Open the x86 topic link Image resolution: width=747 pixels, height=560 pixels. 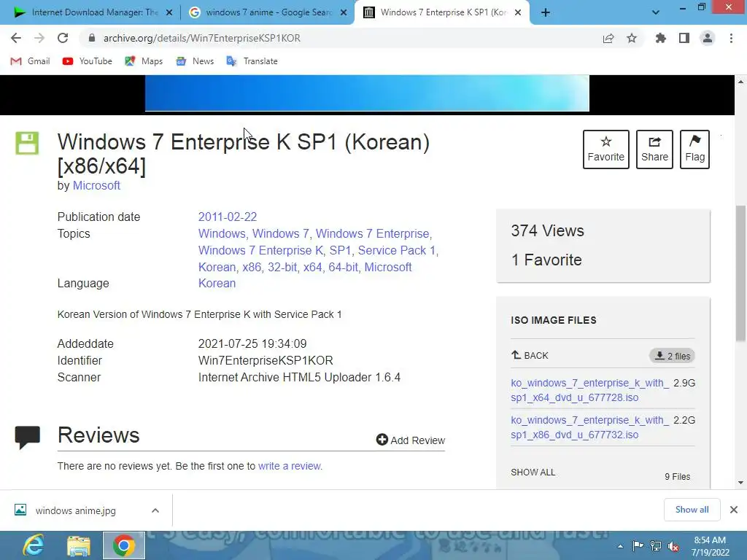click(252, 267)
